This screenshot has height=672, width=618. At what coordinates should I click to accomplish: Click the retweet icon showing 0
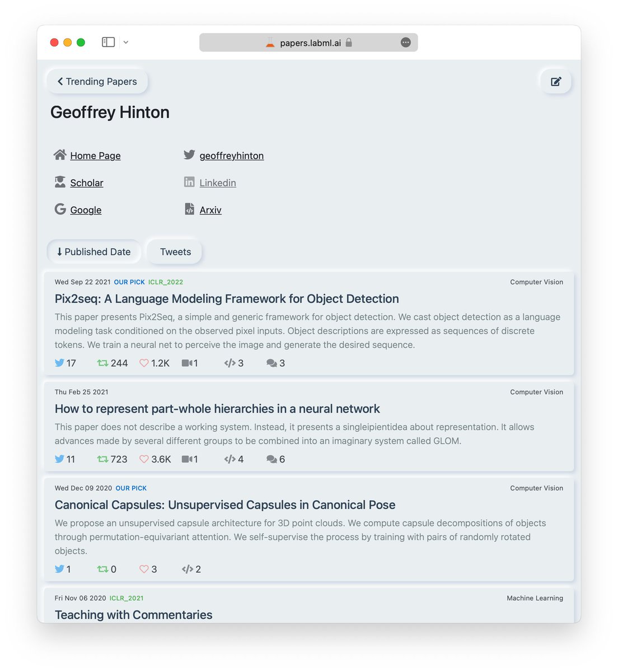coord(102,569)
